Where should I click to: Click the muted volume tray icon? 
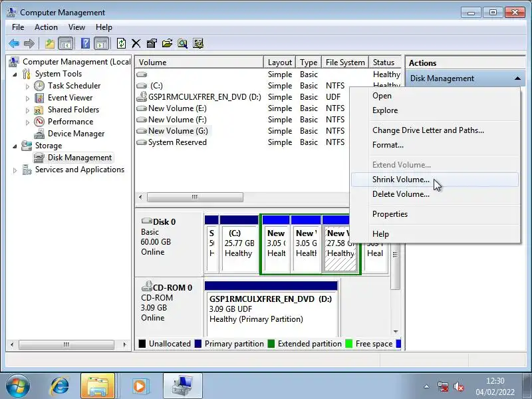tap(459, 386)
